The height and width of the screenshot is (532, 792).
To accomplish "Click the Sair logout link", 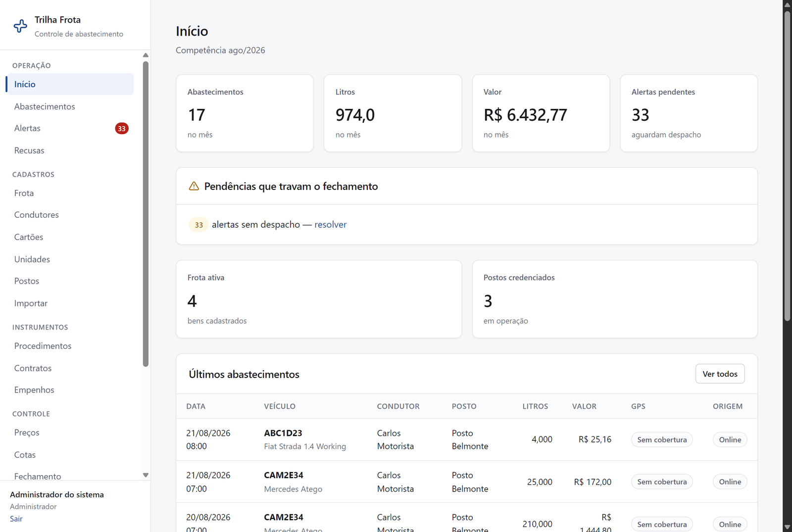I will 16,519.
